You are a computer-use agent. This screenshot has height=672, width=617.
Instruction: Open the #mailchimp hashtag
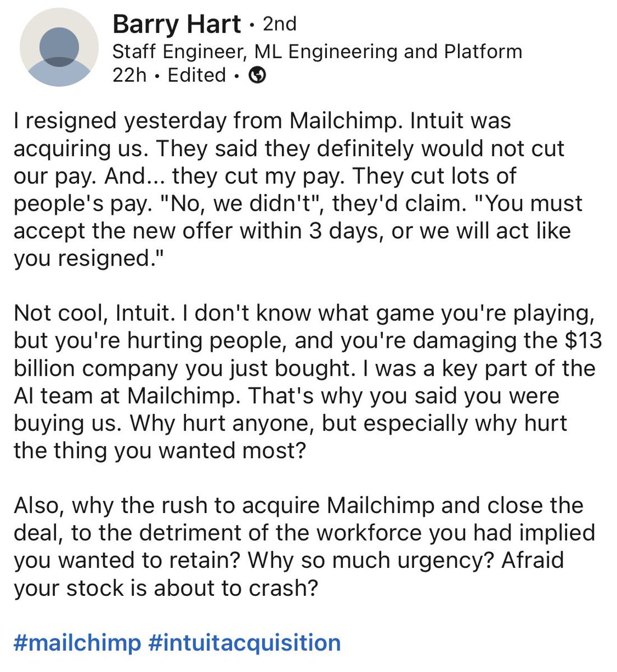pyautogui.click(x=77, y=643)
